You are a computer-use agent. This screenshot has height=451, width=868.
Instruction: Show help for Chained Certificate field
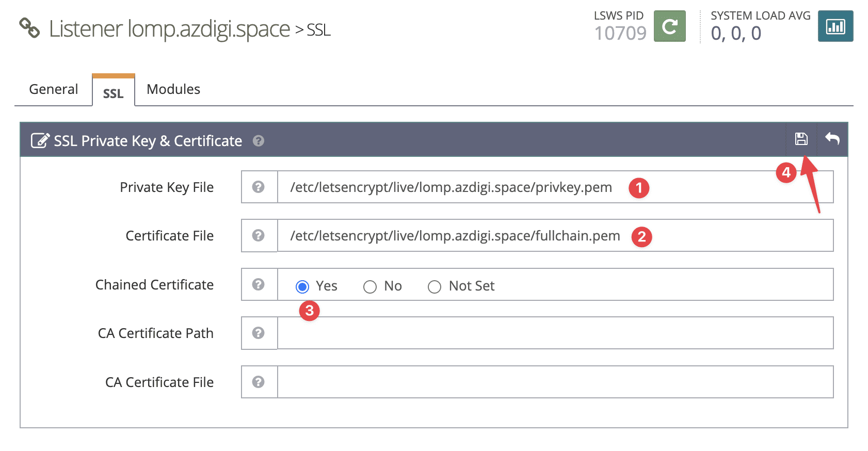259,284
